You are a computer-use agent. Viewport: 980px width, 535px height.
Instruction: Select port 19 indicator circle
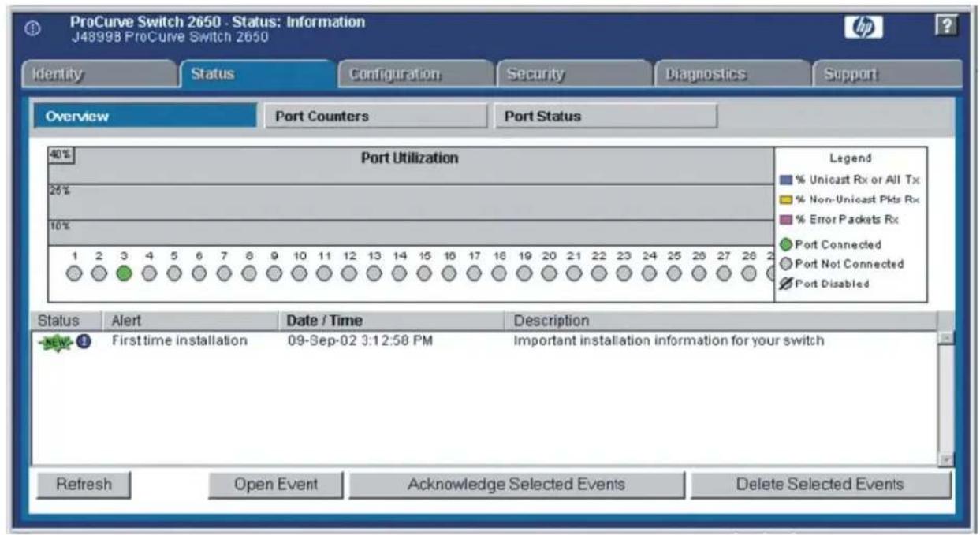point(524,273)
